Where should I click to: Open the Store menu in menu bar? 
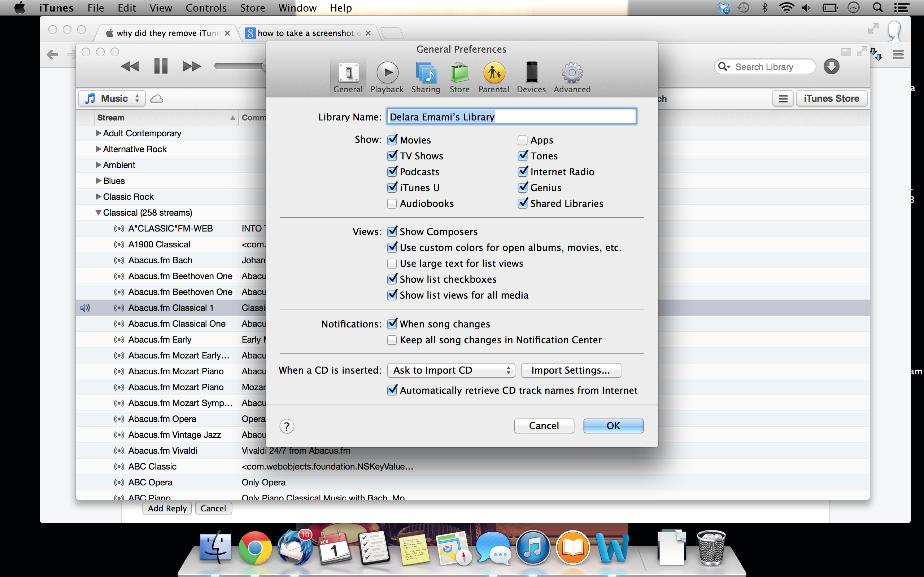pyautogui.click(x=252, y=8)
